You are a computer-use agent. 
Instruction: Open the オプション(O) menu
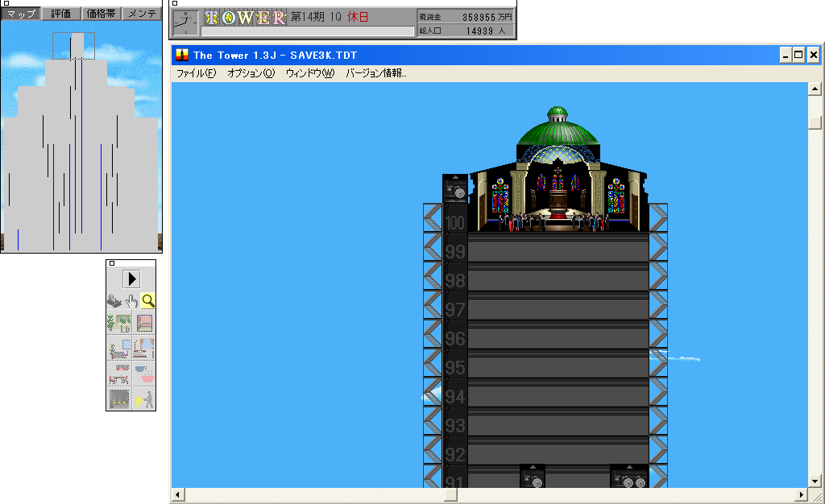pos(251,72)
